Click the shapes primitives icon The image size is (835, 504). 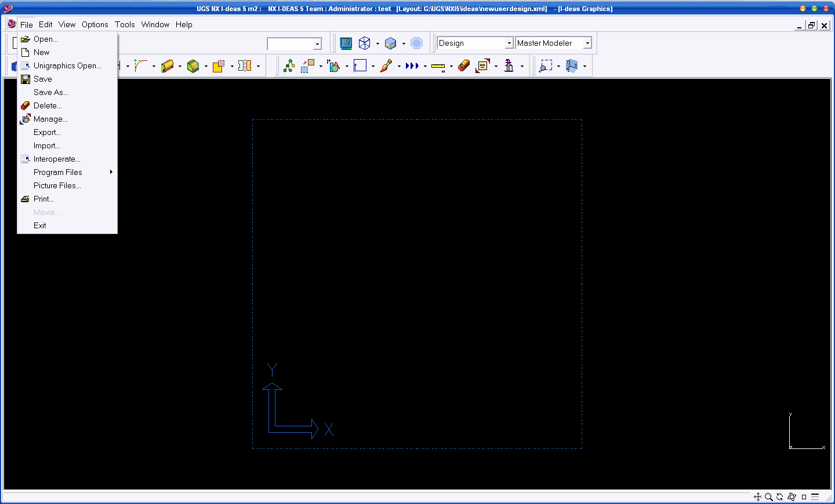click(334, 66)
